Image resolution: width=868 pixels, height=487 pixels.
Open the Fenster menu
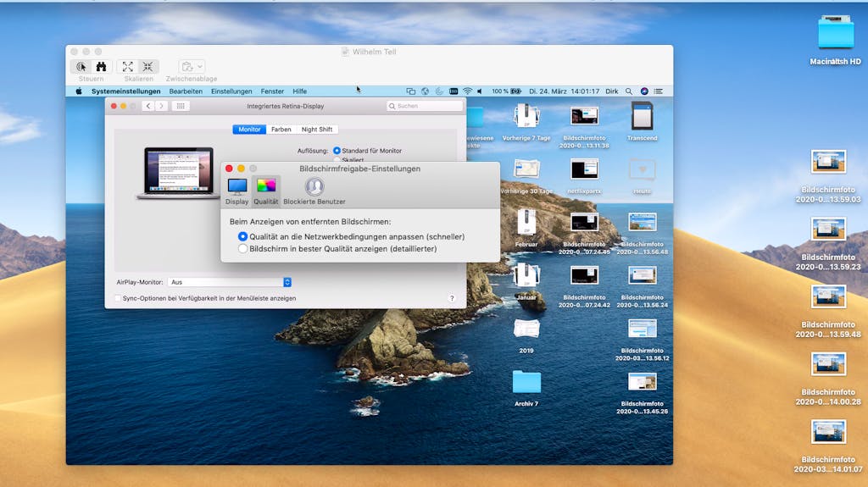pyautogui.click(x=272, y=91)
